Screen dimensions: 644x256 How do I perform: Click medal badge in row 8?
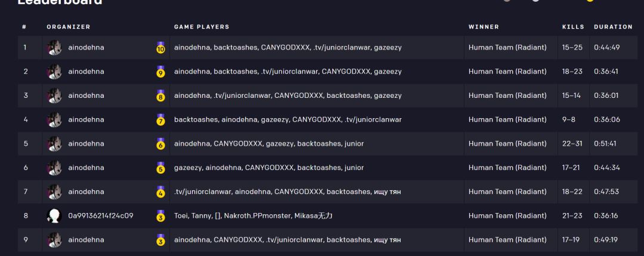(160, 216)
